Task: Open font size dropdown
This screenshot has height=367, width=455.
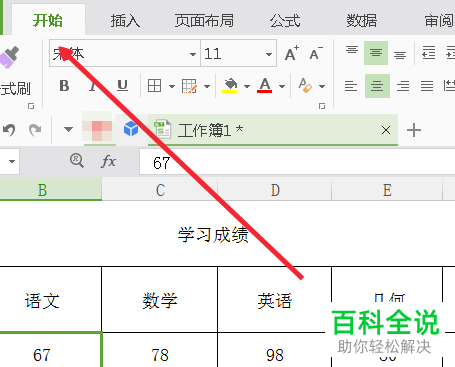Action: pyautogui.click(x=269, y=54)
